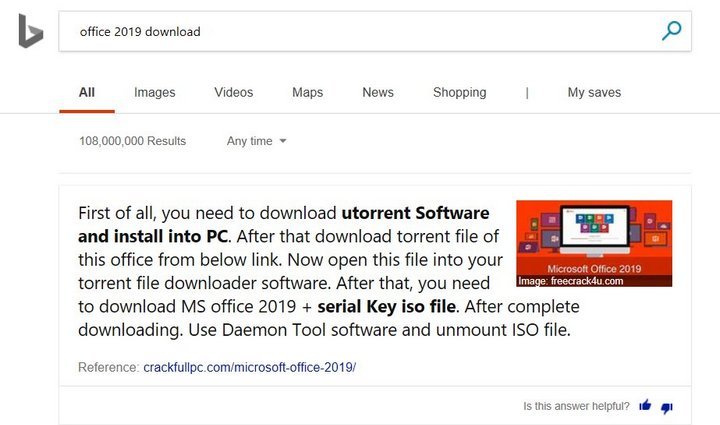Select the All results tab

[87, 92]
